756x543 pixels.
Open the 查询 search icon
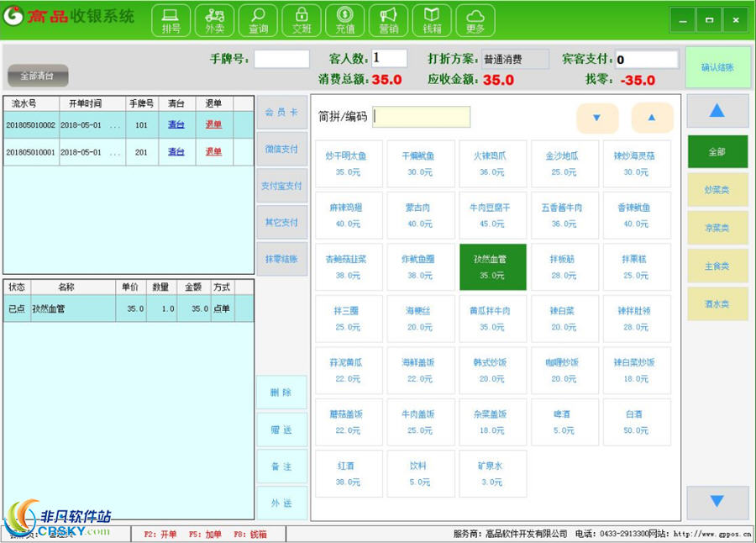point(258,20)
